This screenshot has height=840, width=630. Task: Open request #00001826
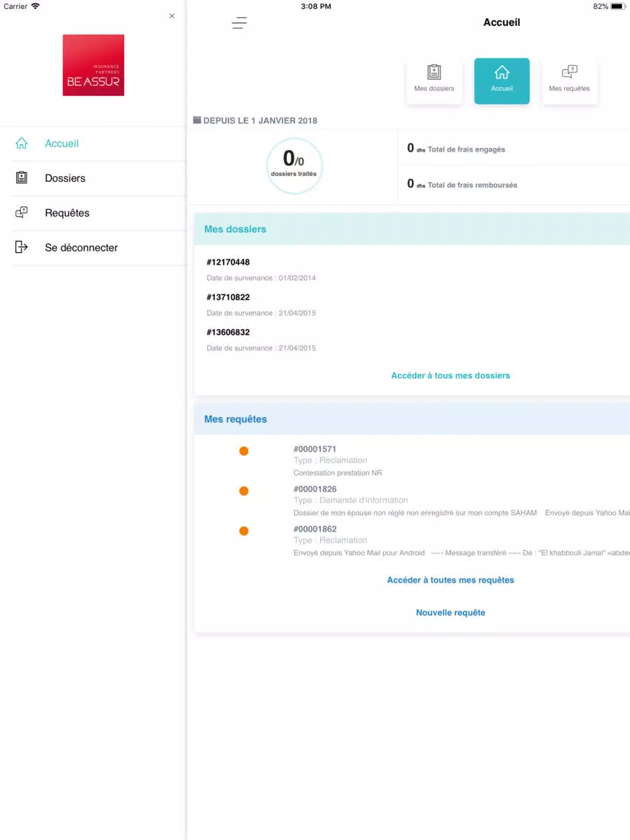[315, 489]
